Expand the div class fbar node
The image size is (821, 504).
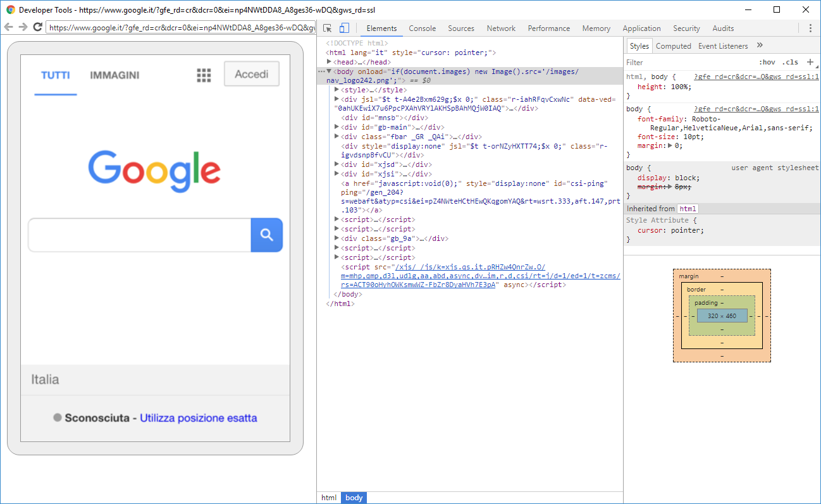click(x=336, y=137)
